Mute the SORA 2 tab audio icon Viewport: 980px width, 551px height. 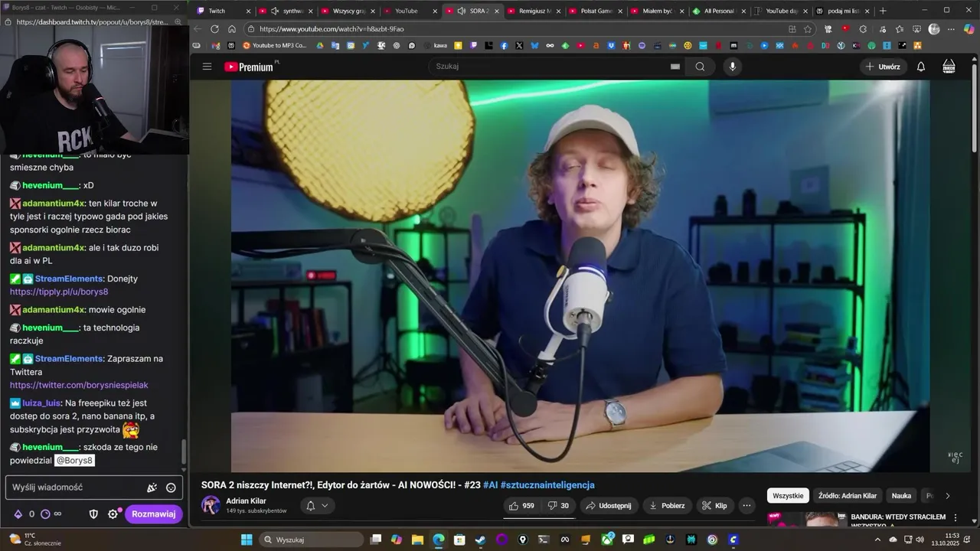coord(462,11)
